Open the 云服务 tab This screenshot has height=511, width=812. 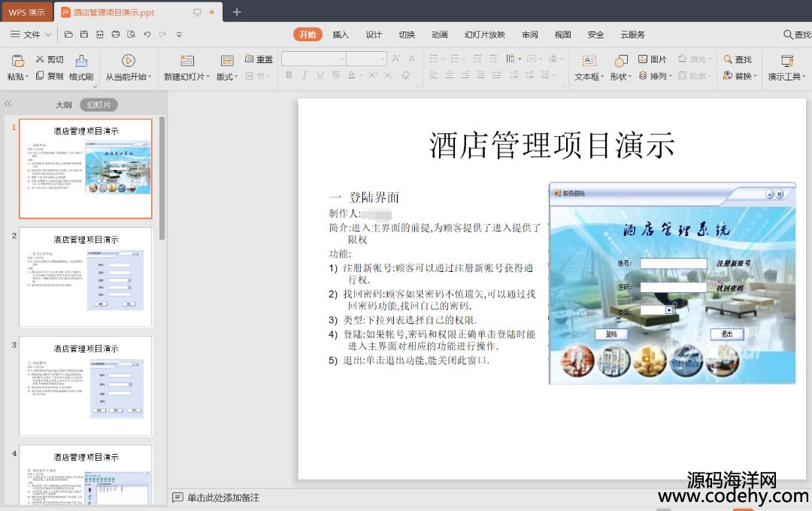[x=632, y=35]
